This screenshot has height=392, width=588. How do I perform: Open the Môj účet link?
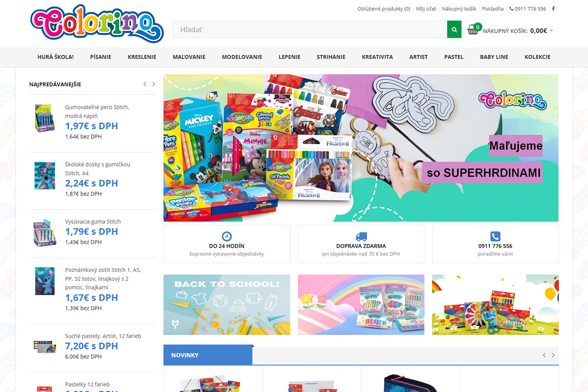coord(426,9)
